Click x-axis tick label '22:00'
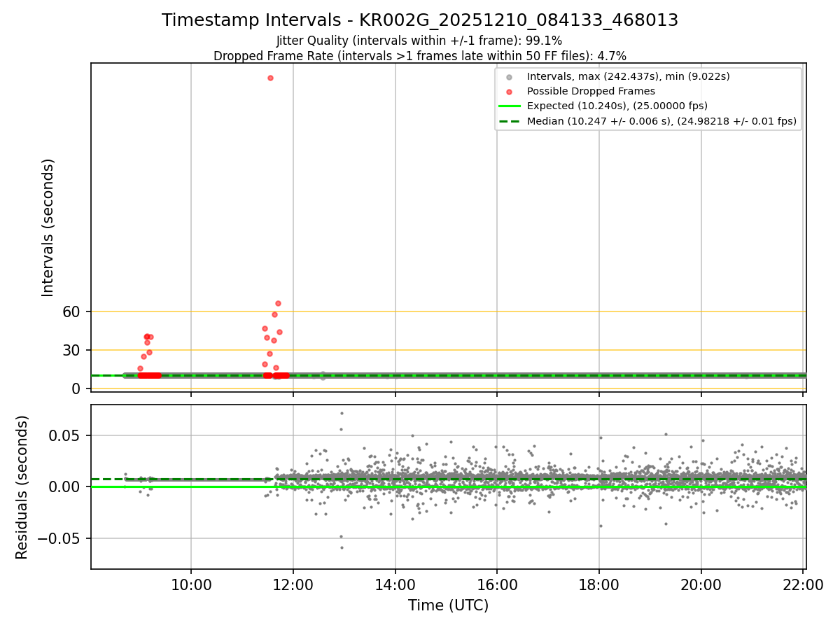This screenshot has height=630, width=840. [x=803, y=584]
